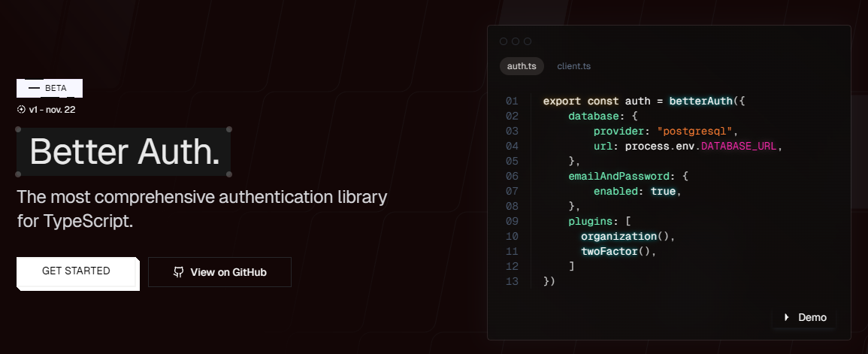868x354 pixels.
Task: Click the play triangle icon beside Demo
Action: pos(786,317)
